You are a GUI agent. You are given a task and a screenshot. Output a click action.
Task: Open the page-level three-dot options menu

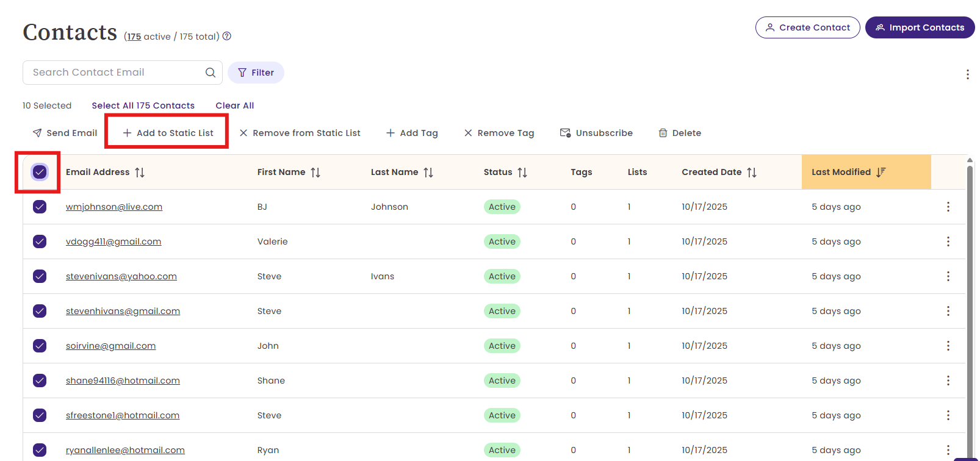point(968,74)
